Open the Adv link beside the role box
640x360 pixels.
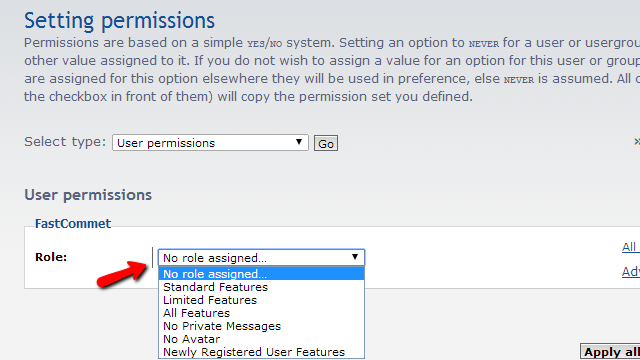[631, 271]
